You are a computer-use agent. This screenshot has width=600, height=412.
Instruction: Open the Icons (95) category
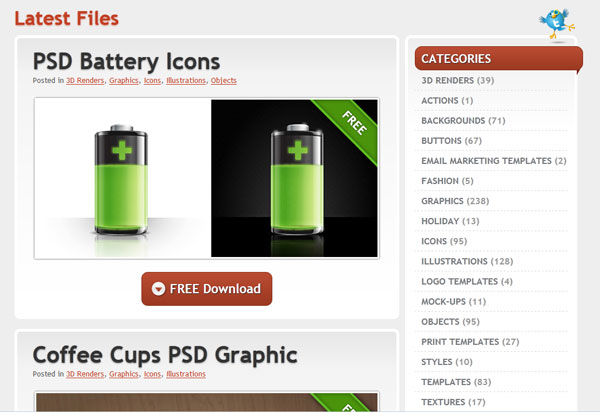point(444,241)
